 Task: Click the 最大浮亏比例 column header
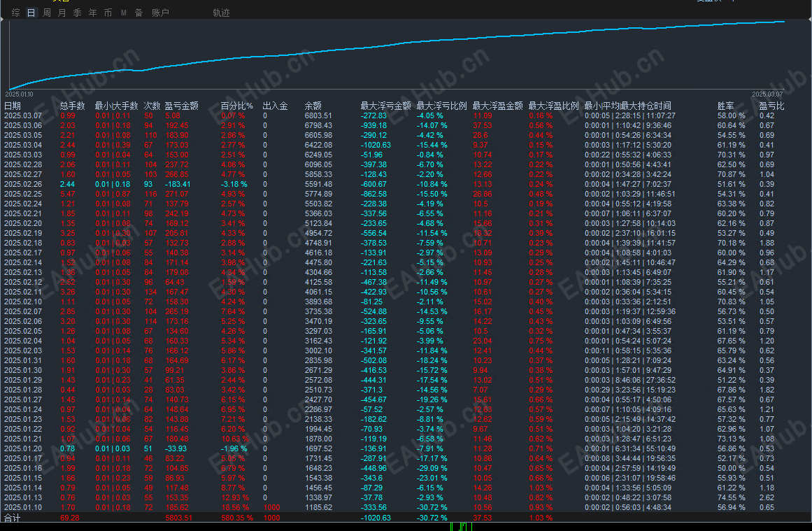click(x=442, y=106)
